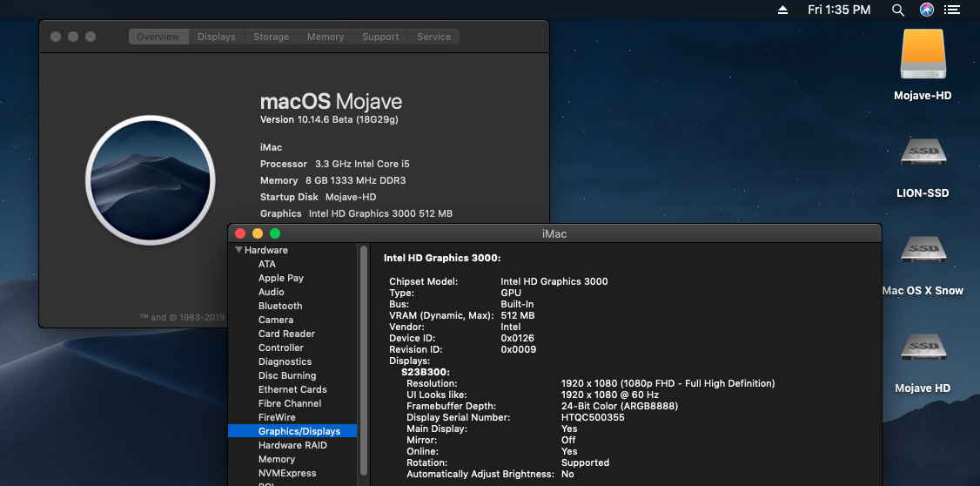The width and height of the screenshot is (980, 486).
Task: Switch to the Support tab
Action: click(380, 37)
